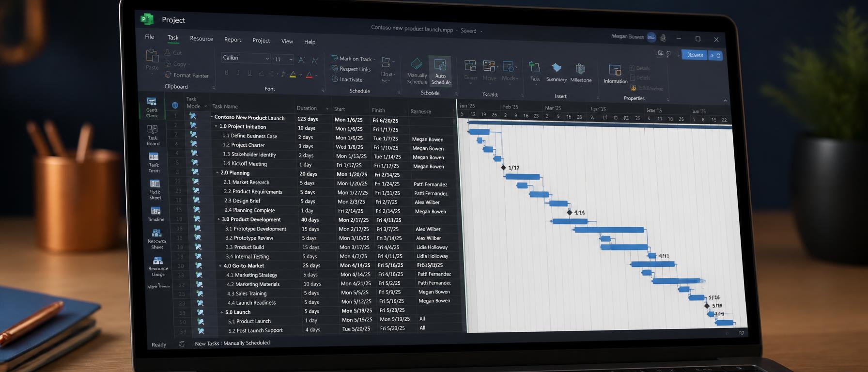Open Font group dialog launcher
The height and width of the screenshot is (372, 868).
[x=323, y=91]
